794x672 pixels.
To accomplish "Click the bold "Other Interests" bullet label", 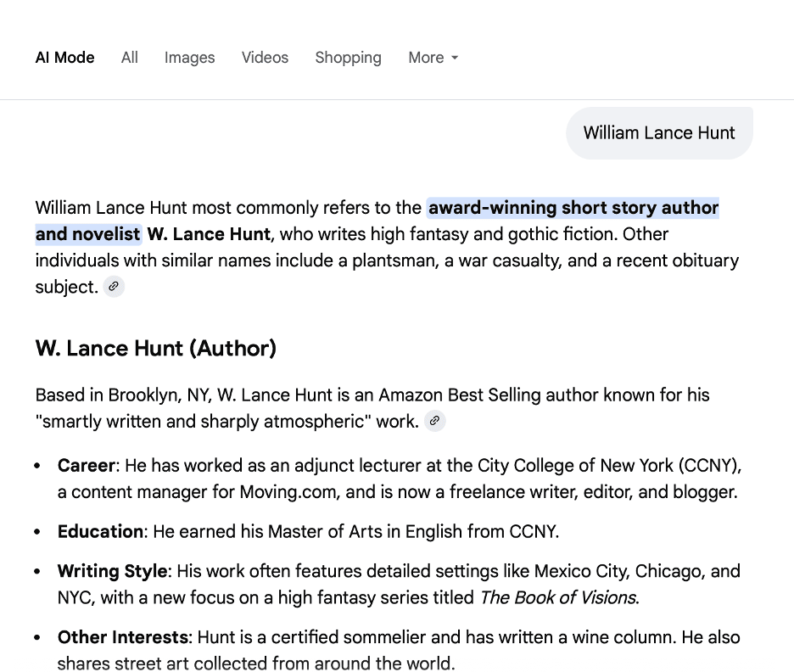I will tap(123, 637).
